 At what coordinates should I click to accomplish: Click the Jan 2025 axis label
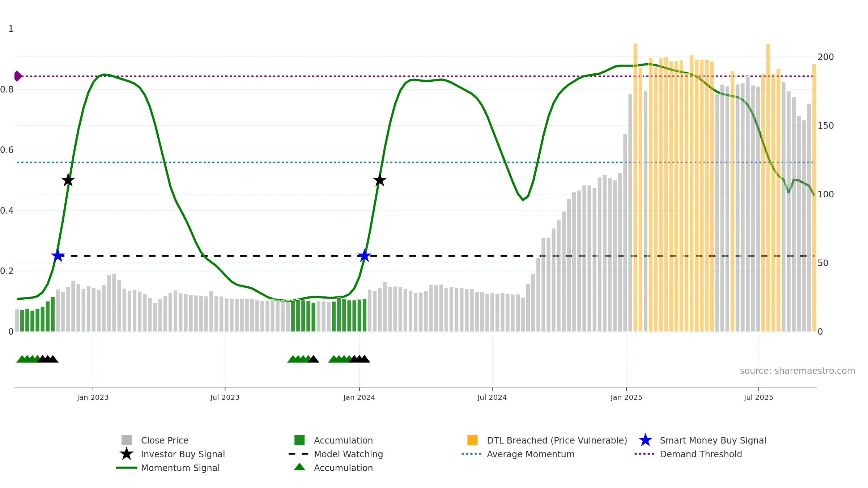(x=626, y=398)
